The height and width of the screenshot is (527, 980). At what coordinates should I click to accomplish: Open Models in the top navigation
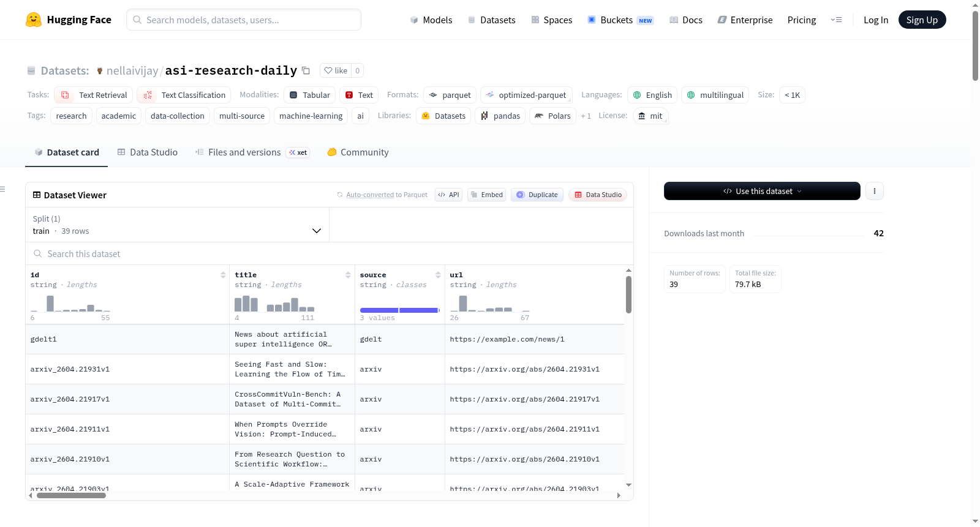[x=431, y=20]
